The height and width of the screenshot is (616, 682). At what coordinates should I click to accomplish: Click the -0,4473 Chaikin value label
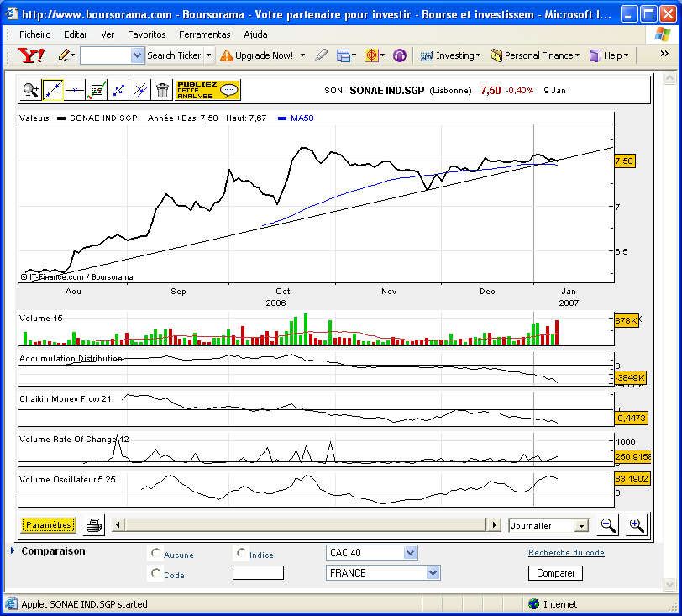(631, 418)
